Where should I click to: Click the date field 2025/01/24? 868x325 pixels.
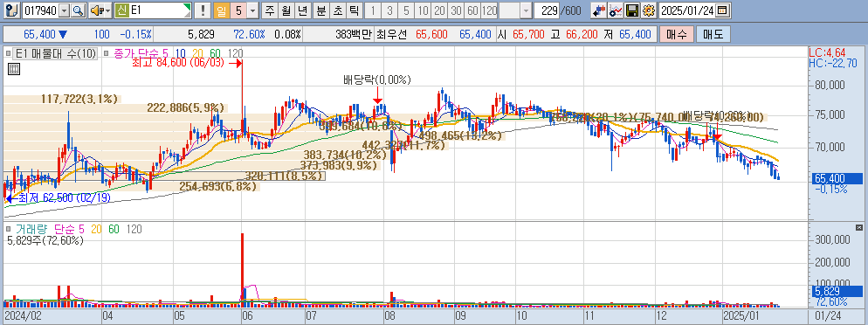pyautogui.click(x=687, y=10)
